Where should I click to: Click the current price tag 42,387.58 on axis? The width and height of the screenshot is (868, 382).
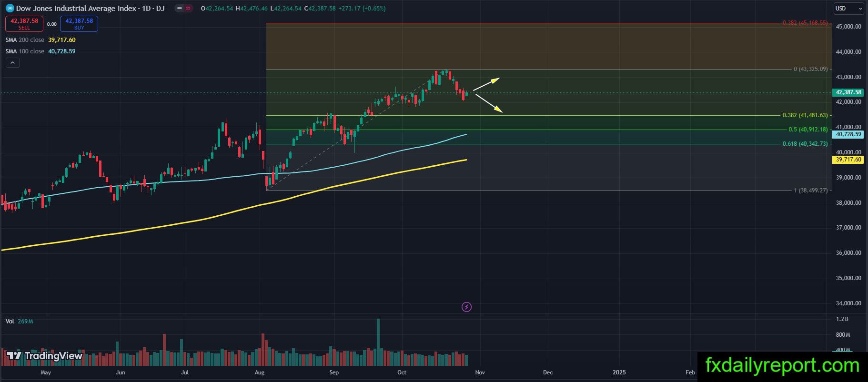coord(848,92)
